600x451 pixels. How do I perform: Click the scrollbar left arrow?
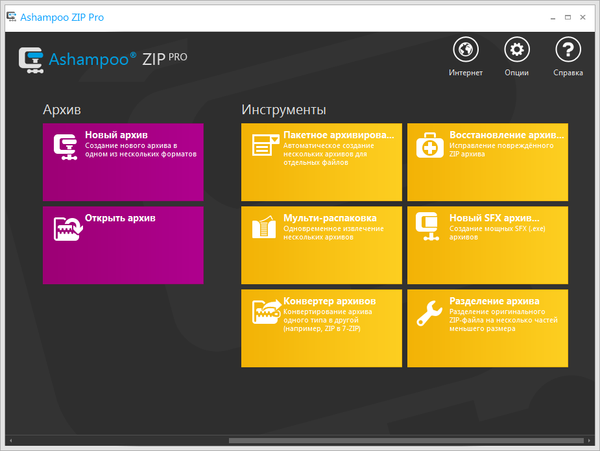[x=9, y=439]
